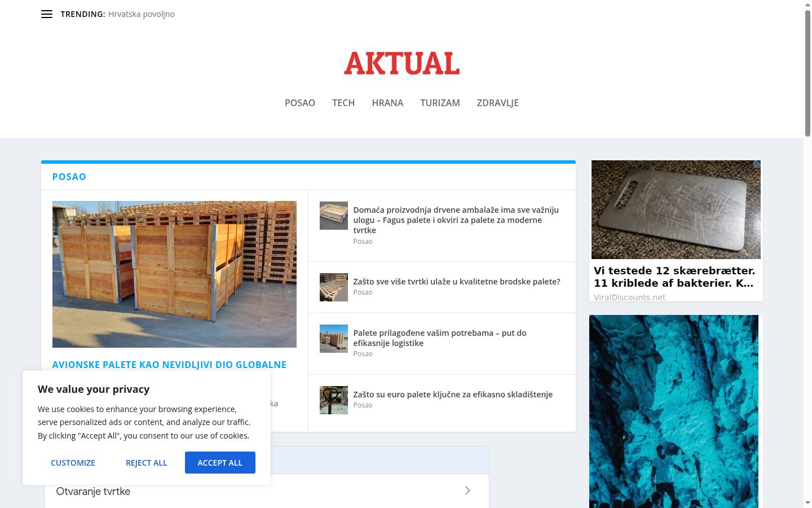812x508 pixels.
Task: Open the POSAO menu item
Action: [300, 103]
